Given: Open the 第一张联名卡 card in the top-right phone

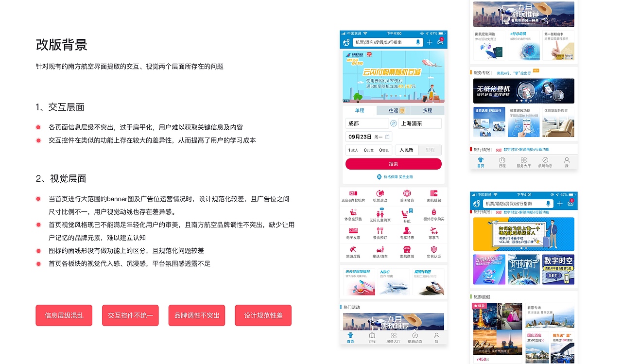Looking at the screenshot, I should pyautogui.click(x=558, y=46).
